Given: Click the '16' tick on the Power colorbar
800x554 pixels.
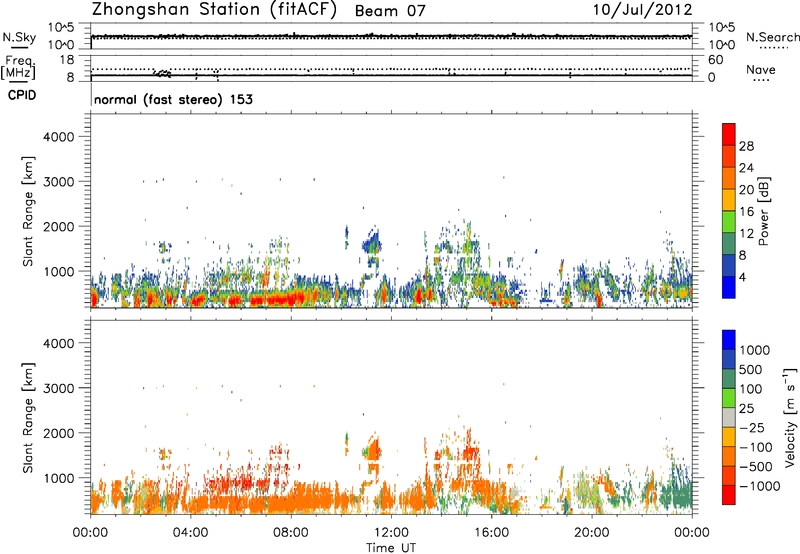Looking at the screenshot, I should [746, 212].
